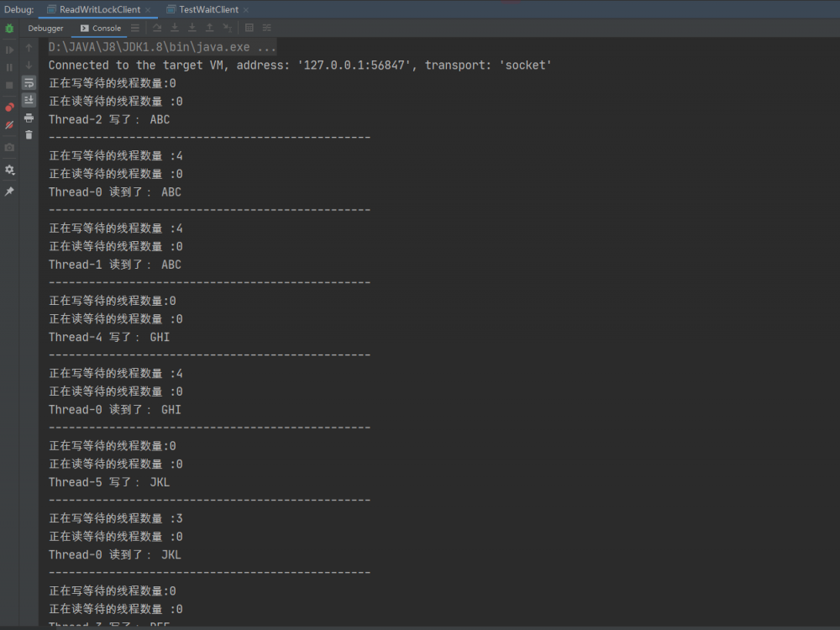Click 'Thread-4 写了： GHI' output line
840x630 pixels.
coord(109,337)
